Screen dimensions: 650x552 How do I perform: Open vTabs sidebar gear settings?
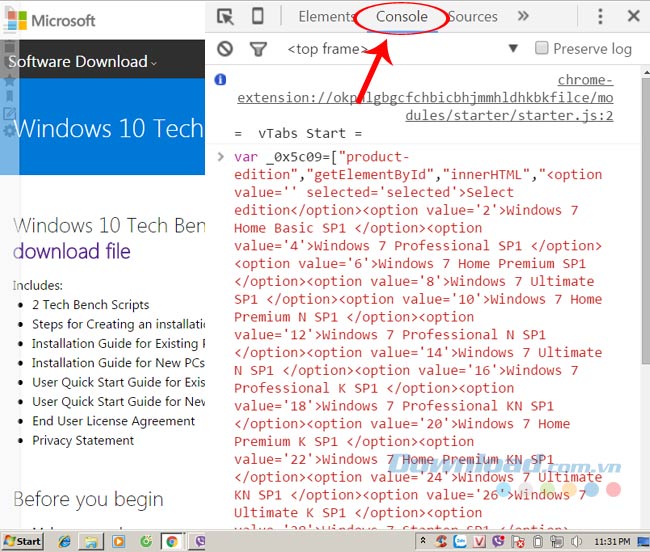point(9,131)
